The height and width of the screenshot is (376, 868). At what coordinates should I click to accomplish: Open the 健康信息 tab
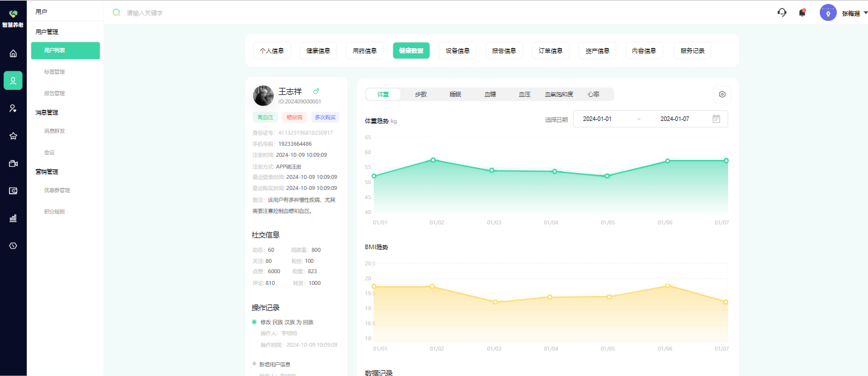tap(318, 51)
